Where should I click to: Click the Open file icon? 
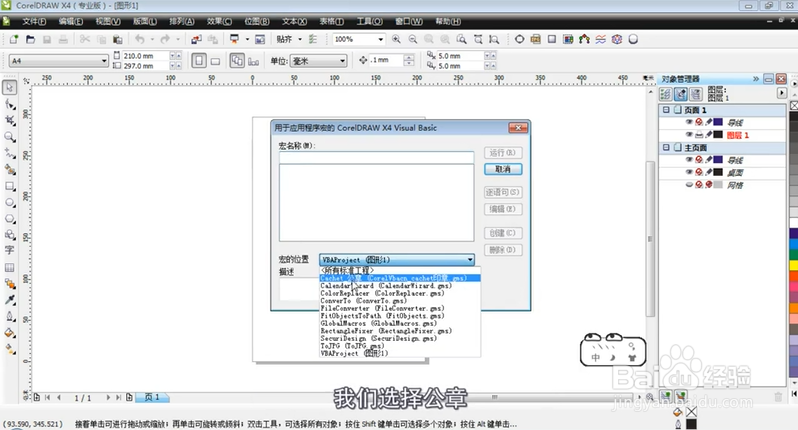pos(31,39)
